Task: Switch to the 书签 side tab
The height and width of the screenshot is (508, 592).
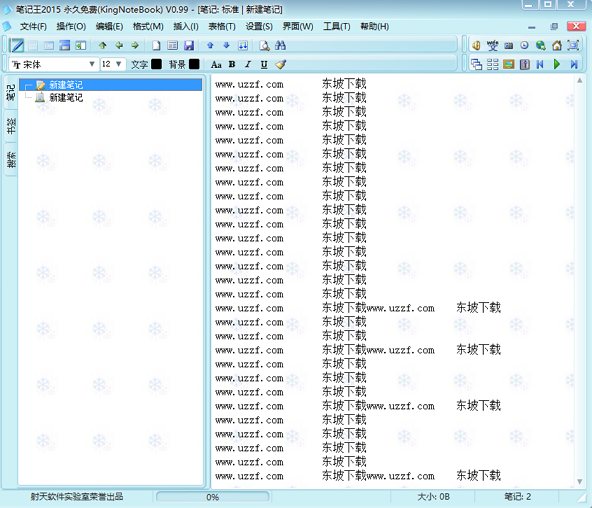Action: coord(11,126)
